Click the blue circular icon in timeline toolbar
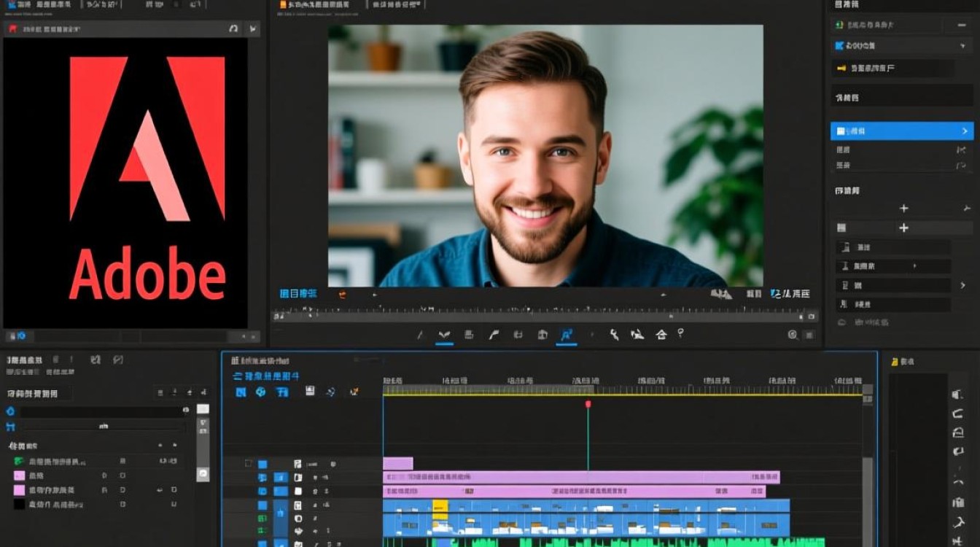This screenshot has width=980, height=547. click(260, 392)
